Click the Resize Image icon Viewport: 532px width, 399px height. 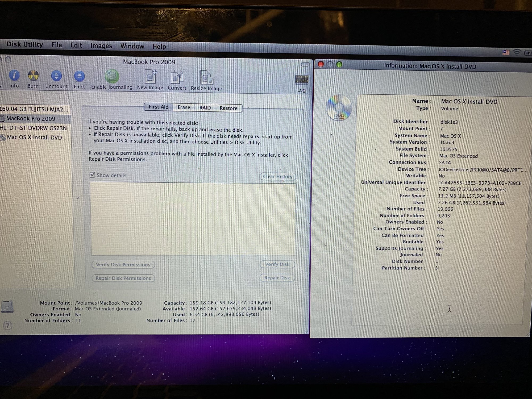(207, 78)
